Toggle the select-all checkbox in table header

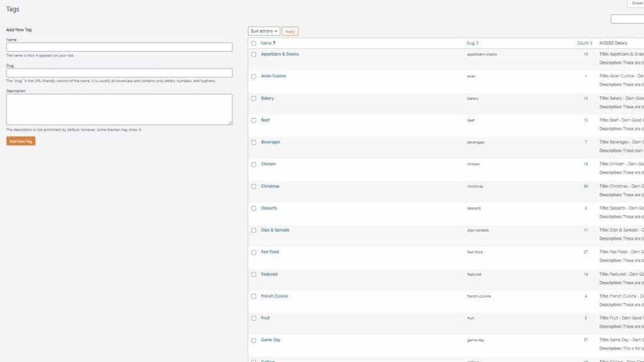pyautogui.click(x=253, y=43)
